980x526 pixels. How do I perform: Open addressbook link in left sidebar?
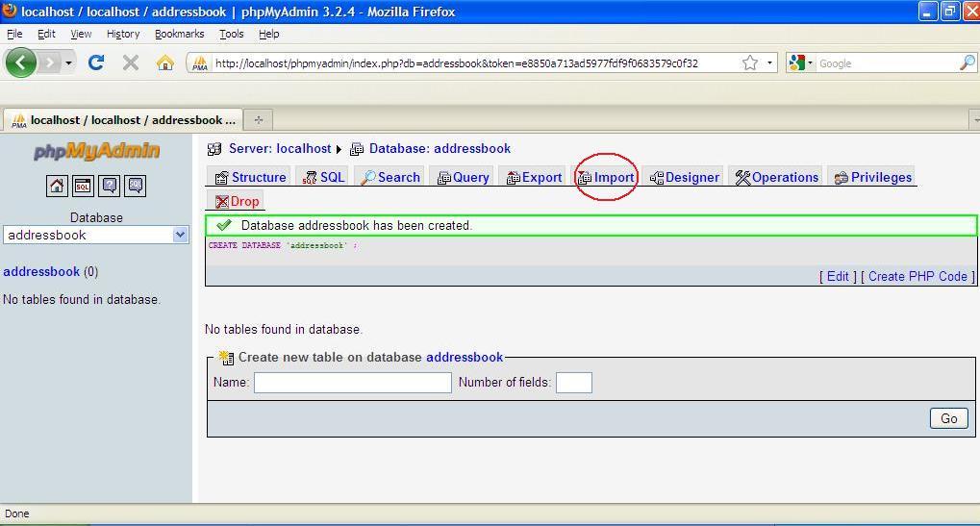click(41, 272)
